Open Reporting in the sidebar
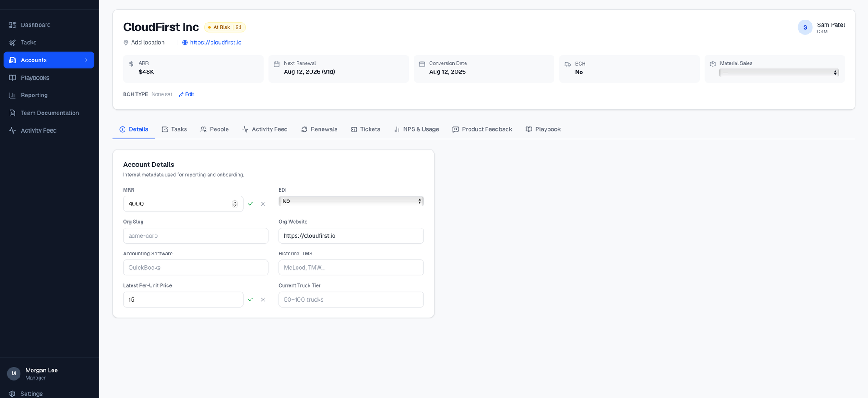 [x=49, y=95]
